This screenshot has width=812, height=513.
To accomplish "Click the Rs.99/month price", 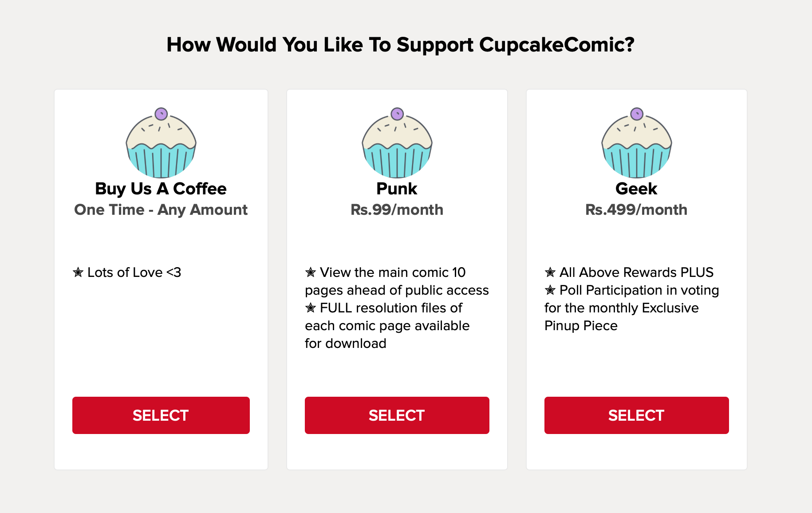I will 397,209.
